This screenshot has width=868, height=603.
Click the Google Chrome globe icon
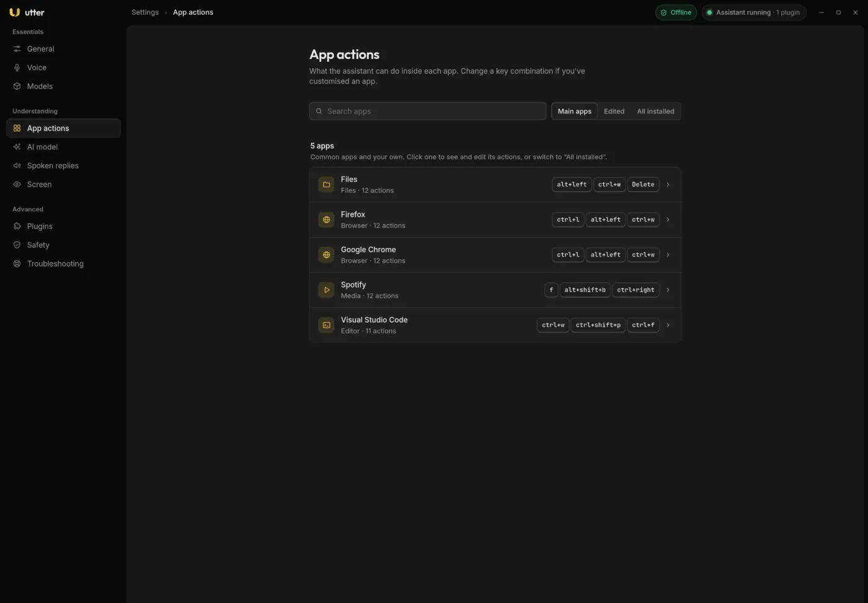[x=326, y=255]
